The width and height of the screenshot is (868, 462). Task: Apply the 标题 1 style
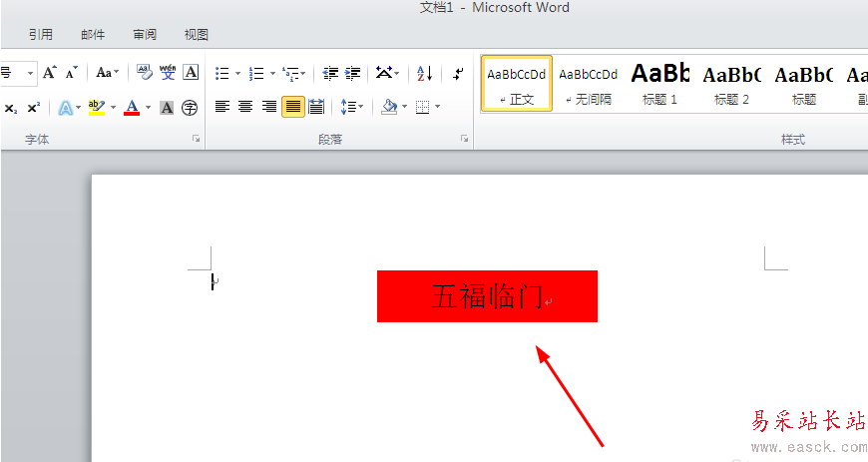659,84
